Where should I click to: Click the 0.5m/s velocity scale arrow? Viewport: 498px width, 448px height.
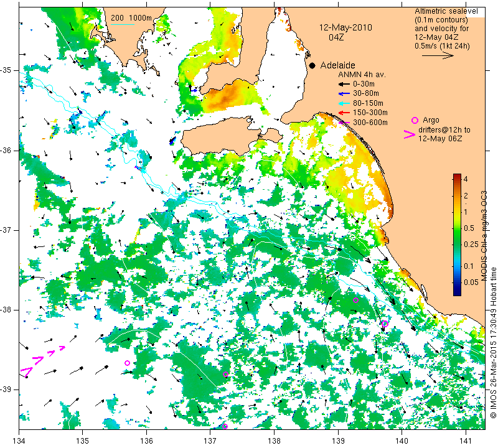[438, 55]
